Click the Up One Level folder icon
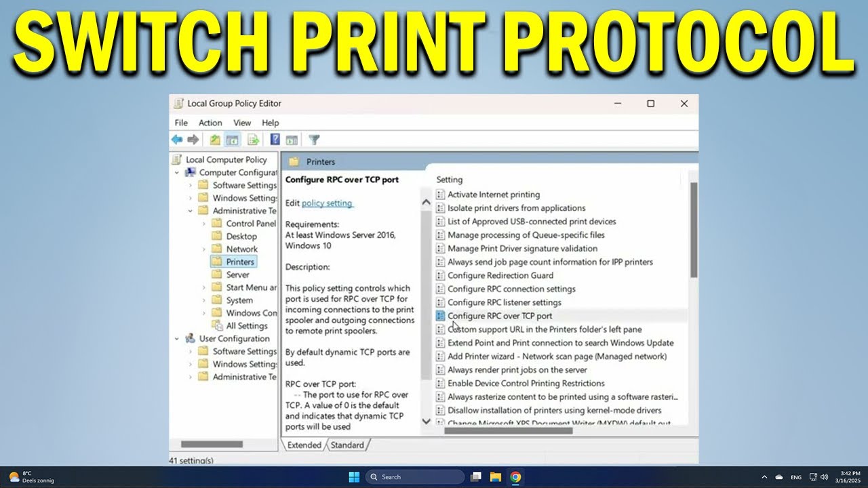 point(215,140)
